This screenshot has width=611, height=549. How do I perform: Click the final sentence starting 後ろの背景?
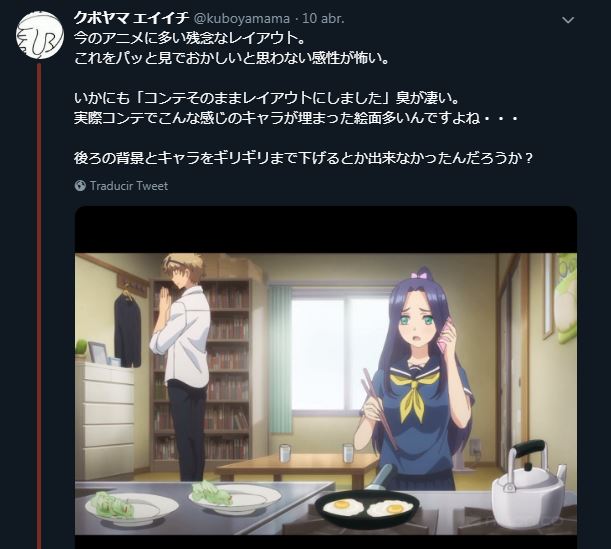pyautogui.click(x=303, y=158)
